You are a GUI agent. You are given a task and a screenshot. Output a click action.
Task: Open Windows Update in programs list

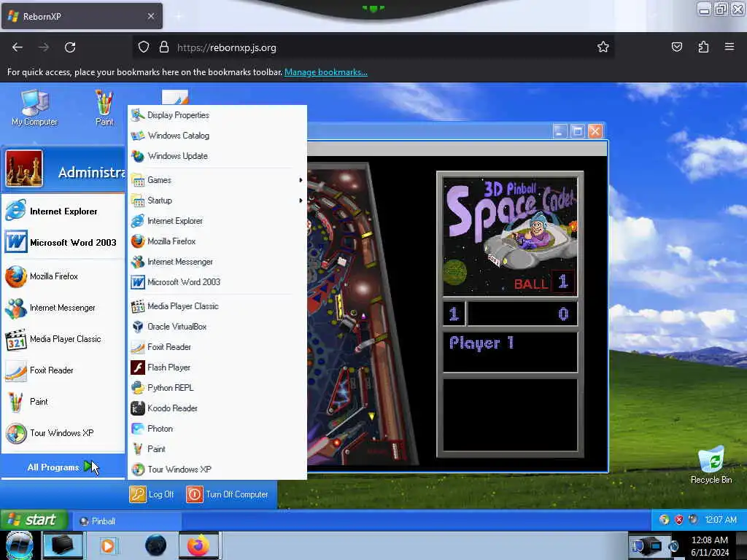[x=217, y=156]
